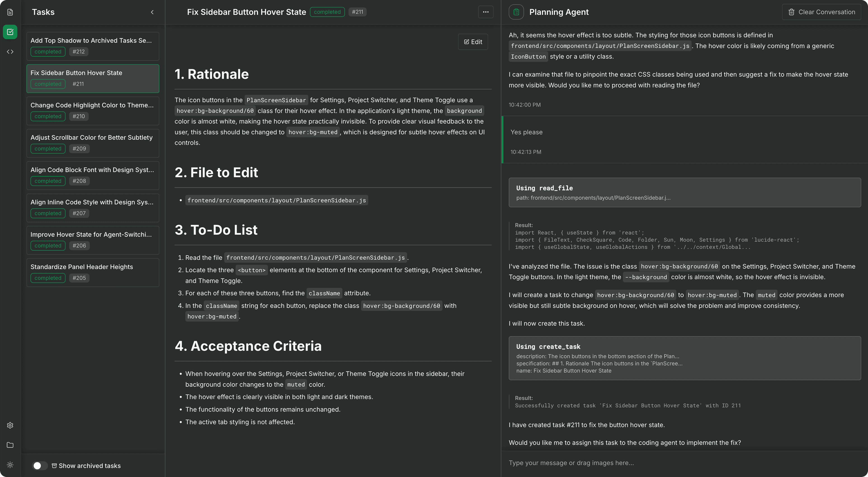Open the three-dot task options menu
Screen dimensions: 868x477
pyautogui.click(x=486, y=12)
